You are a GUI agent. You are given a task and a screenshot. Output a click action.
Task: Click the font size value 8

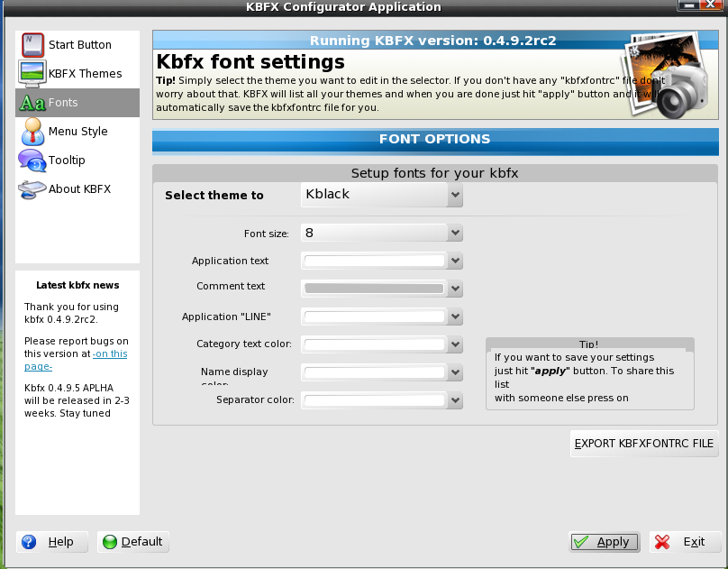point(309,233)
